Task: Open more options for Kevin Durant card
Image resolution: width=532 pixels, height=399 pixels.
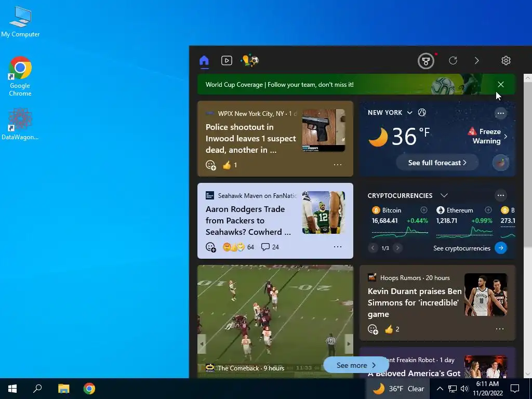Action: pyautogui.click(x=500, y=329)
